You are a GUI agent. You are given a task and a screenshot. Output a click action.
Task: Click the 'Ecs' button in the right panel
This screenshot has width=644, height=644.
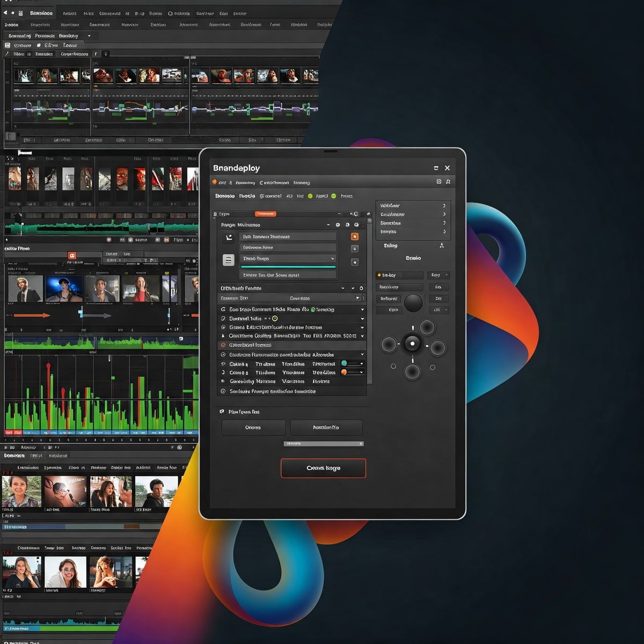(x=438, y=287)
